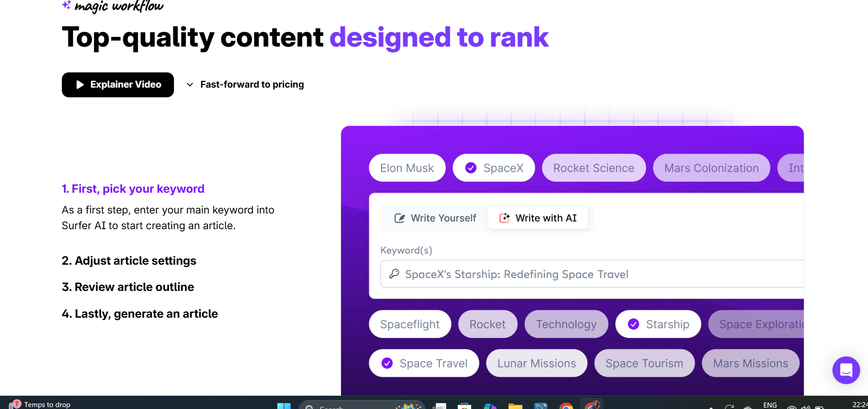Select the Technology chip

click(x=566, y=324)
